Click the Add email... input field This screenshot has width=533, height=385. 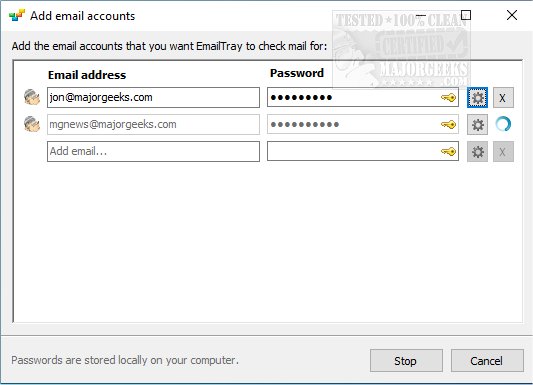[153, 151]
